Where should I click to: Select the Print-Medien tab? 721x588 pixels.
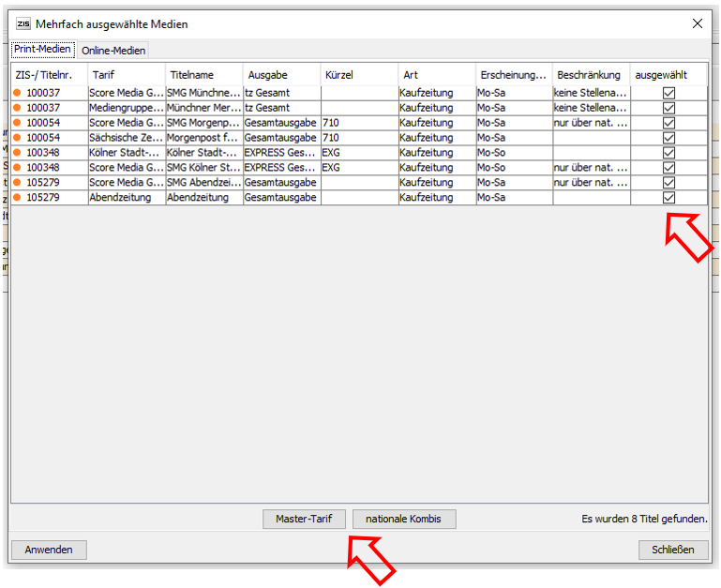tap(43, 50)
